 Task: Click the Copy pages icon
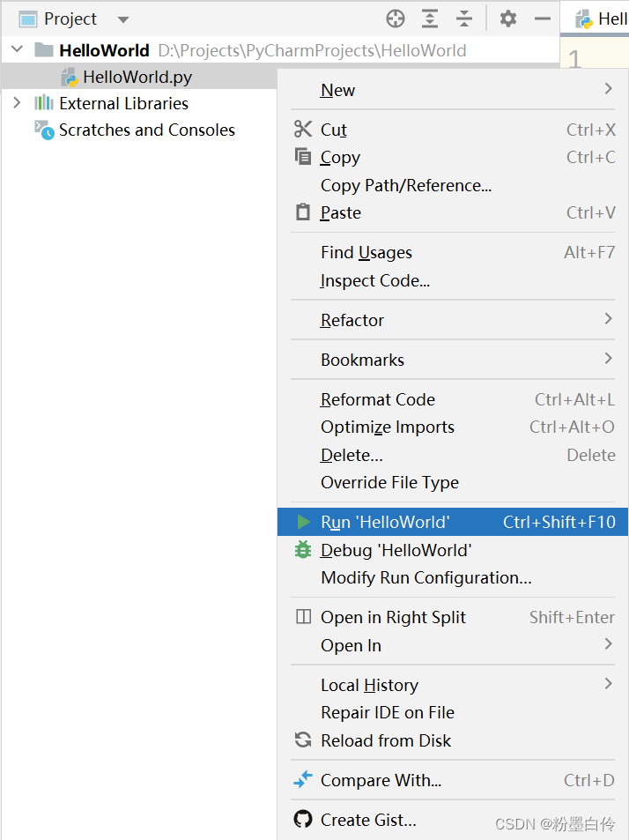[303, 156]
